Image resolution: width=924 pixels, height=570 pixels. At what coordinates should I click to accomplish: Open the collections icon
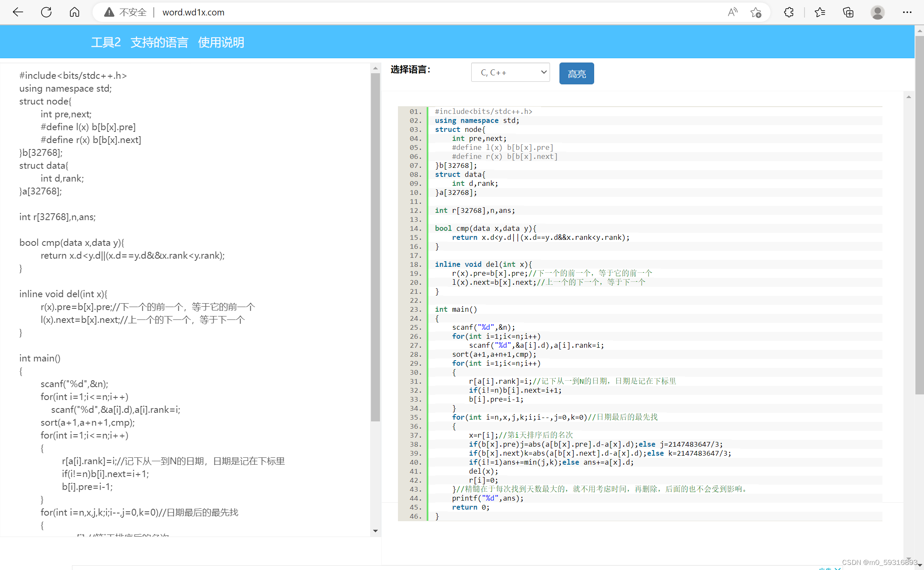point(848,12)
